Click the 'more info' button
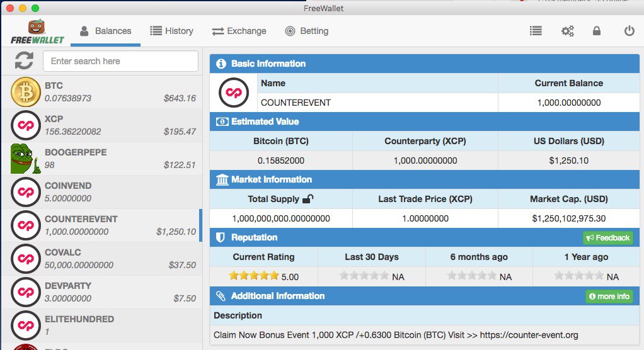Image resolution: width=644 pixels, height=350 pixels. pyautogui.click(x=609, y=296)
